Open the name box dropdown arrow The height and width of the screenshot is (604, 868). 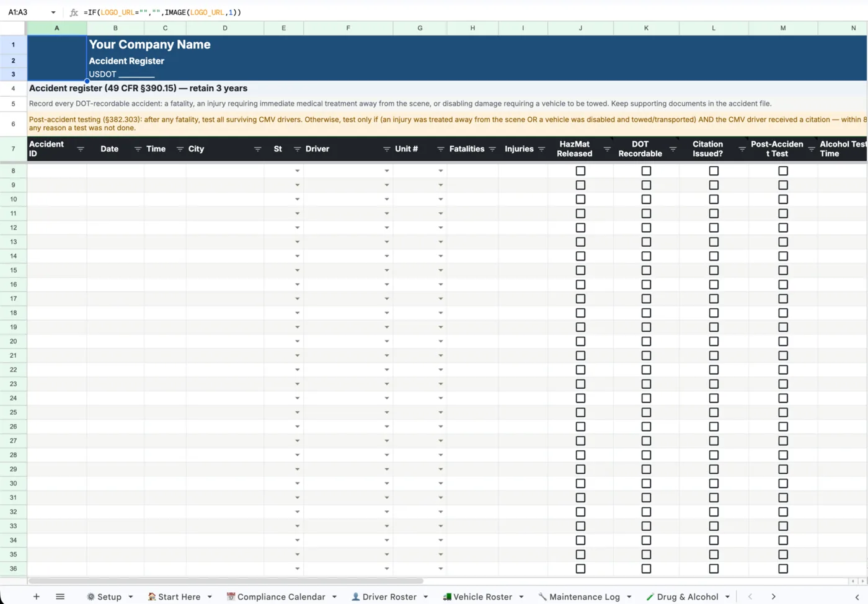click(x=53, y=12)
